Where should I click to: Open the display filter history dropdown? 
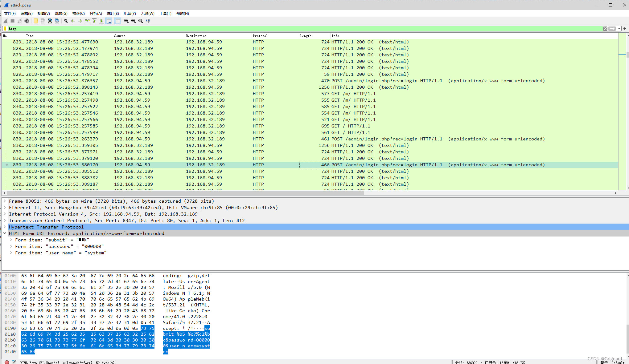coord(619,29)
